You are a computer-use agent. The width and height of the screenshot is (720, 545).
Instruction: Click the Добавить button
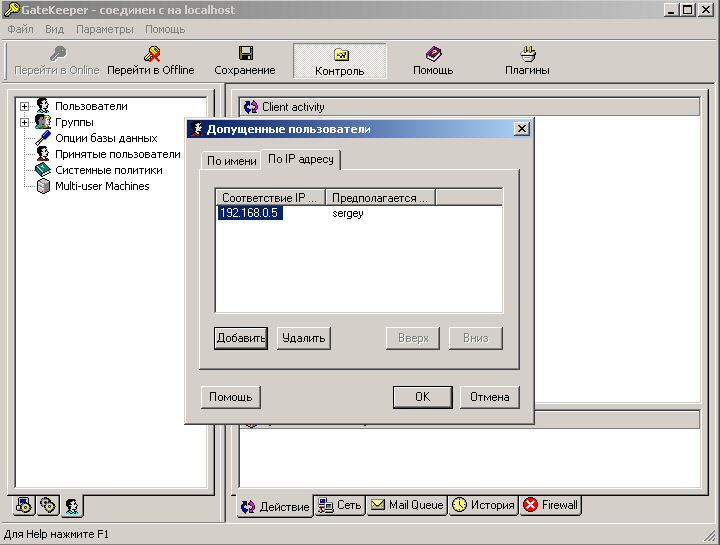coord(241,338)
